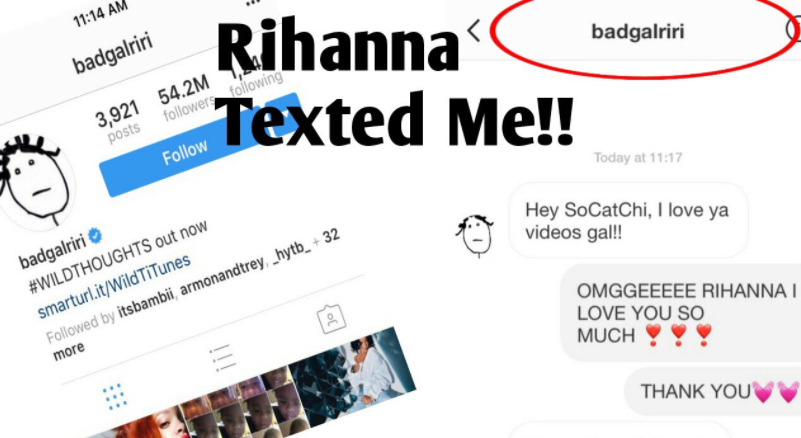Open the smarturl.it/WildTiTunes link

(114, 287)
